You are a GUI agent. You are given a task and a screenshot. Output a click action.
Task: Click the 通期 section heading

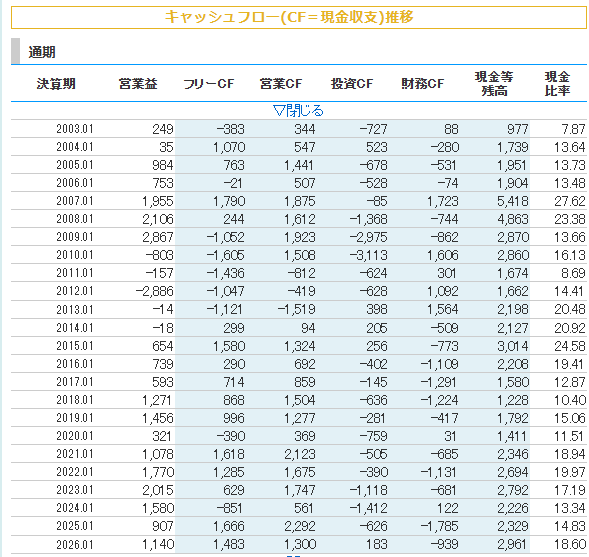tap(42, 52)
